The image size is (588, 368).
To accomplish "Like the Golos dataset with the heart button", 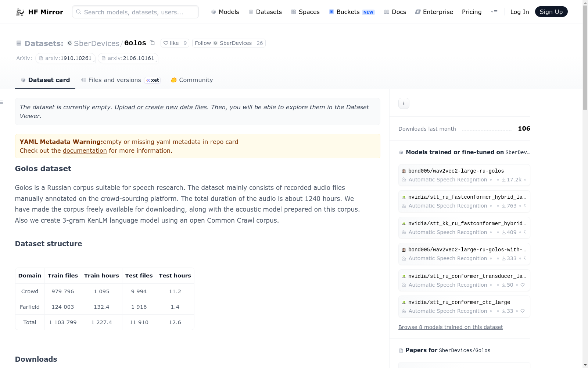I will [x=171, y=43].
